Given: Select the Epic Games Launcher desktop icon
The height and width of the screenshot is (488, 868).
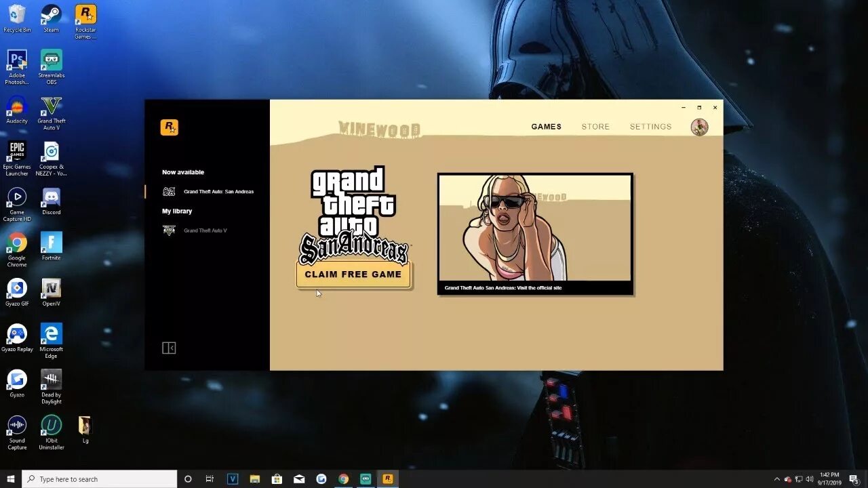Looking at the screenshot, I should tap(17, 159).
